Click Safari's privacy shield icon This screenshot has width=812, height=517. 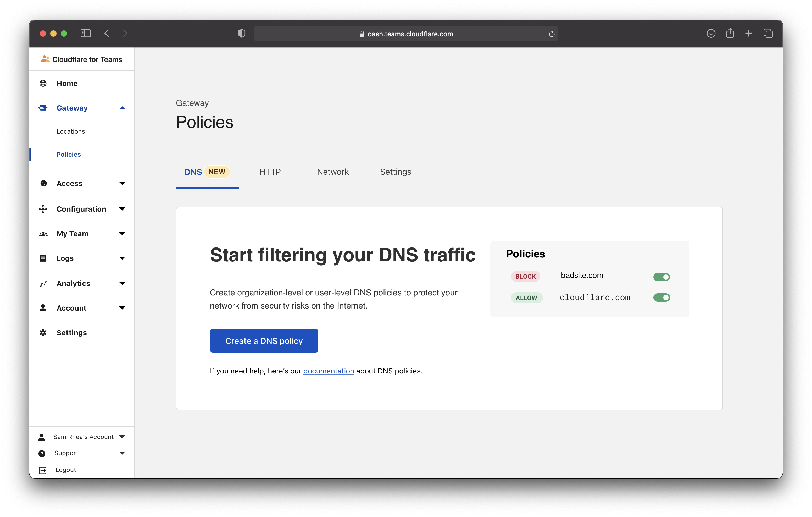tap(241, 34)
